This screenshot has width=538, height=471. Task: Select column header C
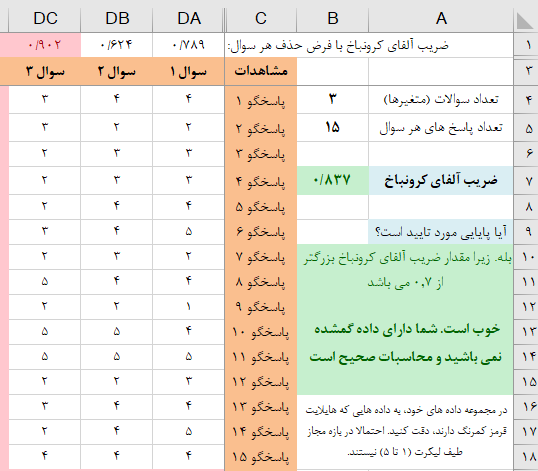[261, 18]
